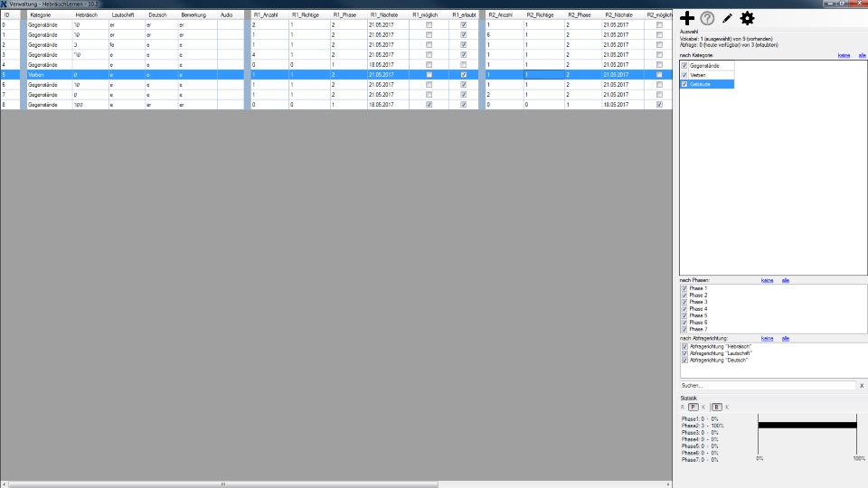The image size is (868, 488).
Task: Toggle the Phase 3 checkbox
Action: (684, 302)
